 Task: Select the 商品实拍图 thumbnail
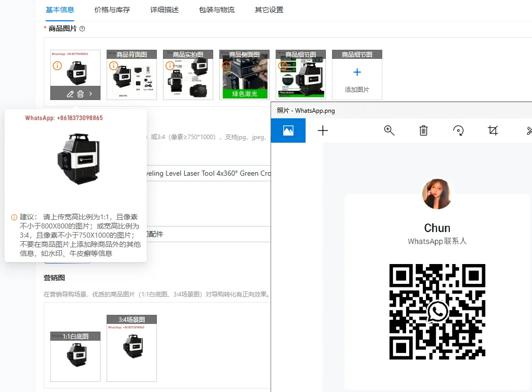point(188,75)
